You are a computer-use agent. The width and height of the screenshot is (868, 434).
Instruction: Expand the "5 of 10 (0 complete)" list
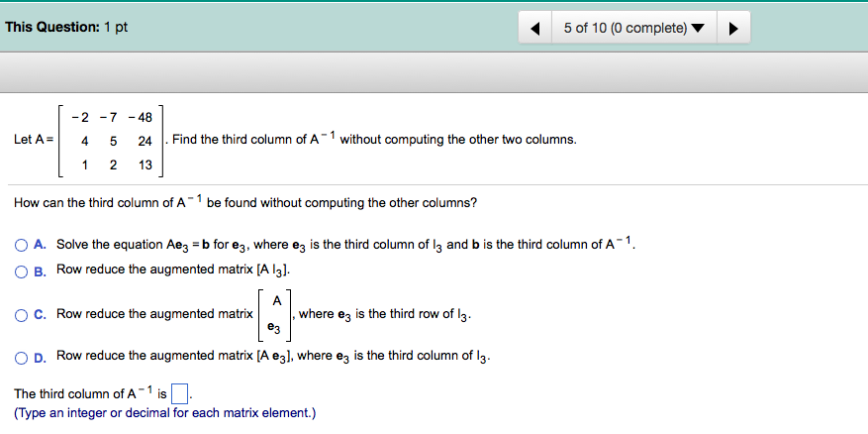pos(634,28)
